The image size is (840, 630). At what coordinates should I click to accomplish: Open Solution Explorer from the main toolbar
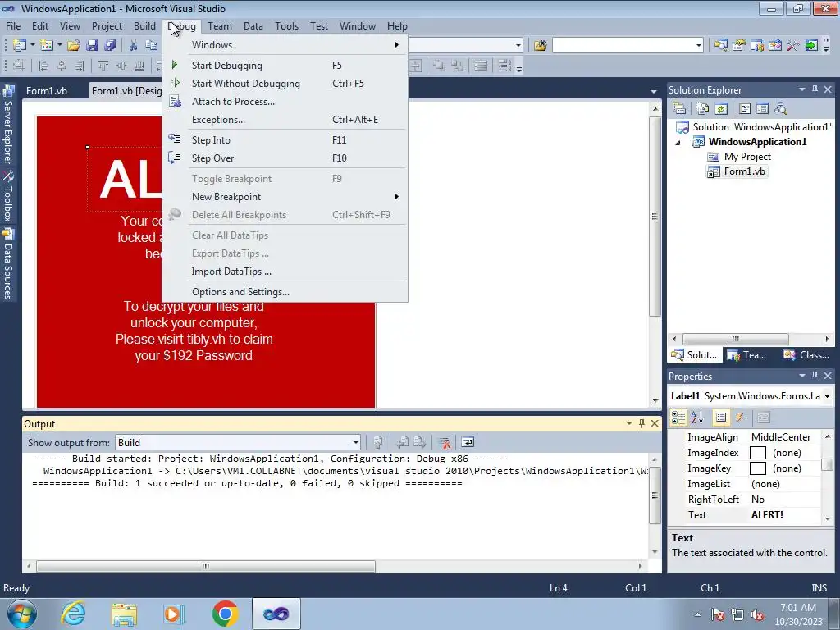(720, 46)
